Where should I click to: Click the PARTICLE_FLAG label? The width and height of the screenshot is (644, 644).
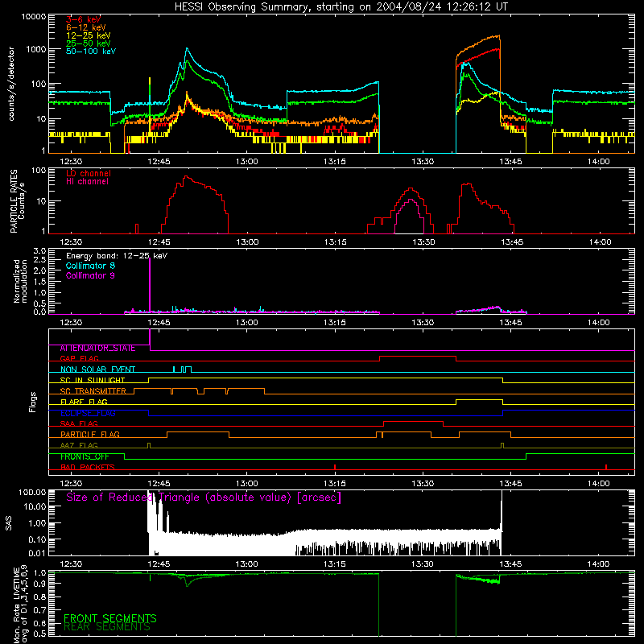[90, 435]
